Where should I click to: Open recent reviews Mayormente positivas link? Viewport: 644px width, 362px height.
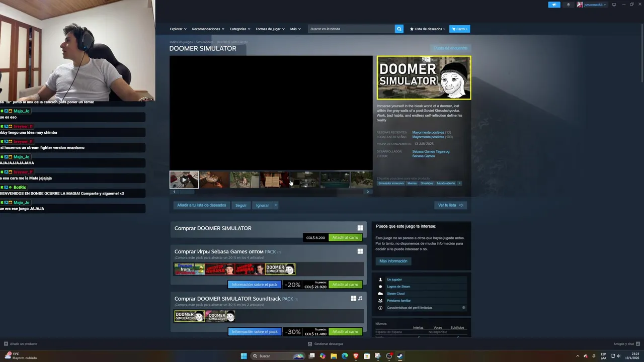[x=428, y=132]
